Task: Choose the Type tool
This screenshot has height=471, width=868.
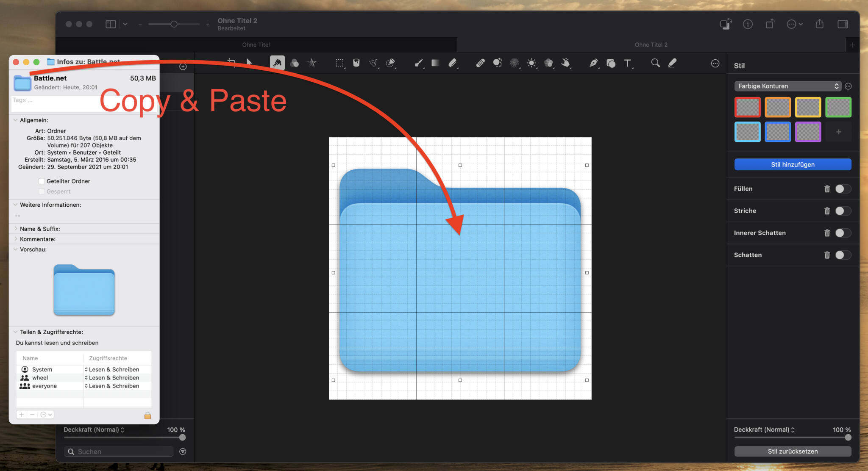Action: (x=628, y=62)
